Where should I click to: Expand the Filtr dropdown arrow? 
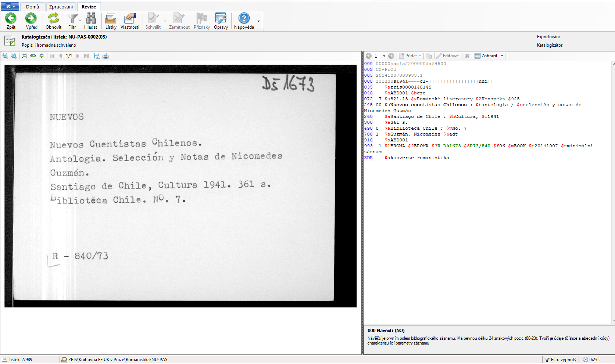(80, 21)
